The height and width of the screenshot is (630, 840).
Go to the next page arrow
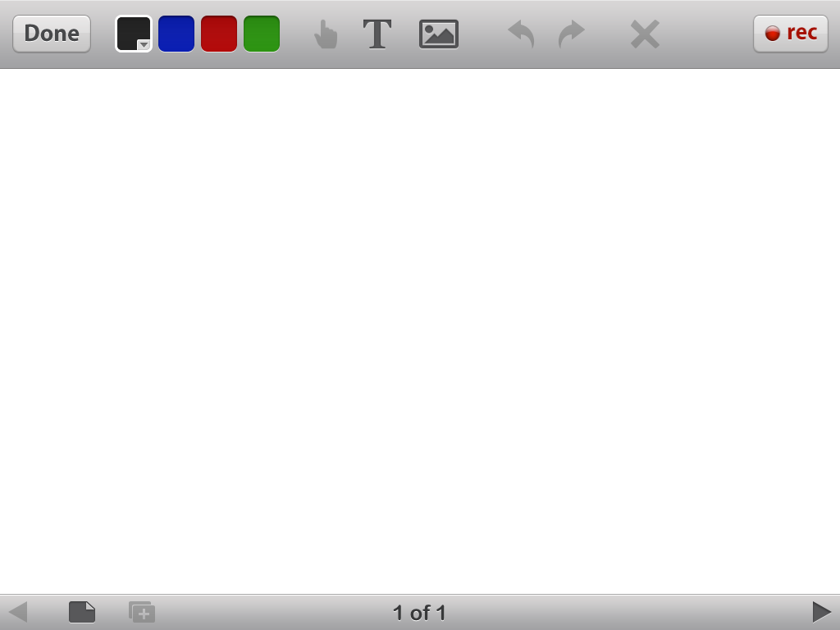point(821,611)
